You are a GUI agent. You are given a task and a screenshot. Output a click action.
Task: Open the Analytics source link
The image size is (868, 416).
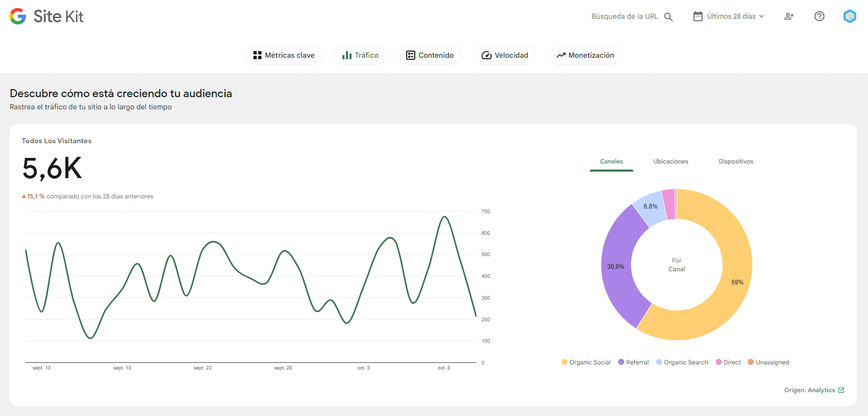[x=821, y=390]
